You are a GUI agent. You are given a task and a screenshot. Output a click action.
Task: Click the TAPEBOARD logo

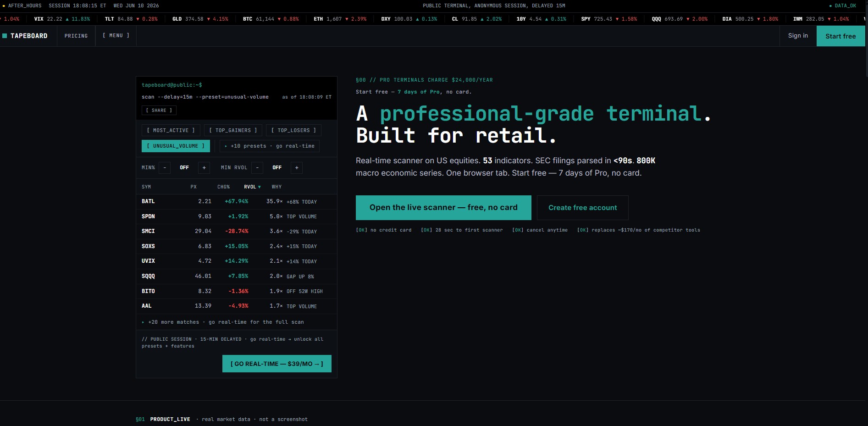pos(25,36)
